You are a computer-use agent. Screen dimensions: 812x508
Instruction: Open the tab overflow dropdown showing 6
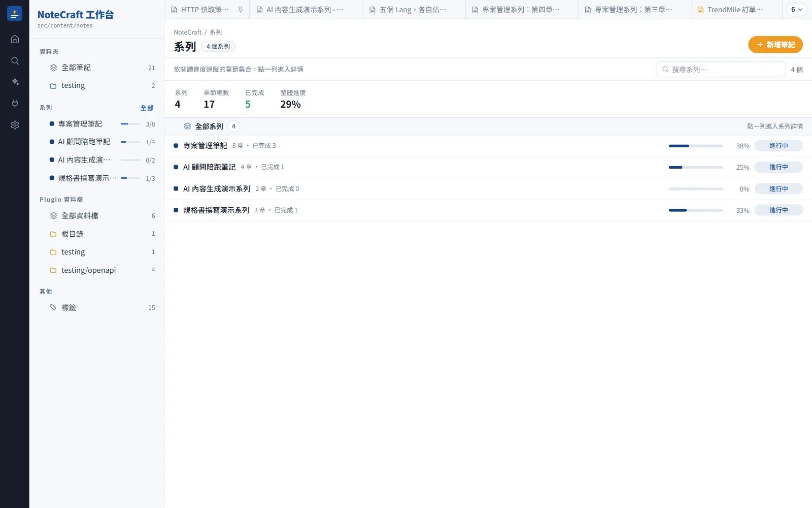[x=796, y=10]
